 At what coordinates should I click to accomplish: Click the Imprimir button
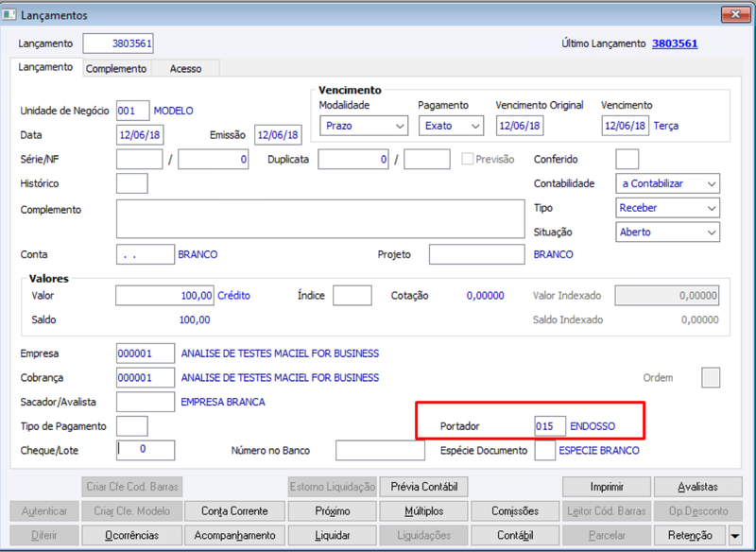607,487
